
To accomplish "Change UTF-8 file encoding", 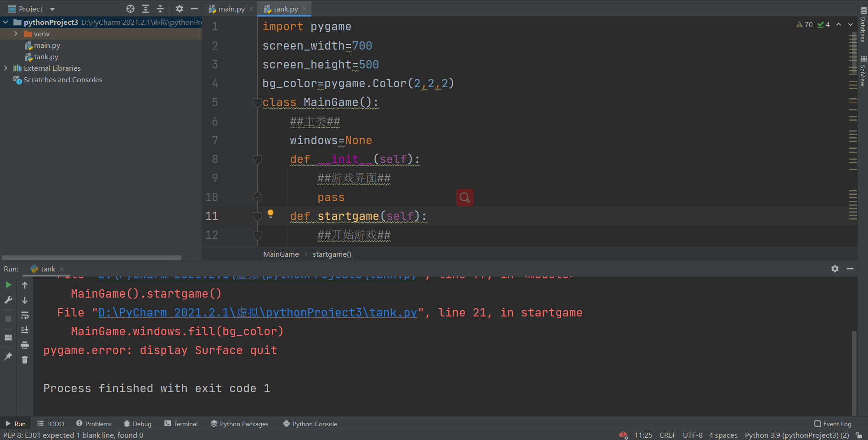I will pos(693,435).
